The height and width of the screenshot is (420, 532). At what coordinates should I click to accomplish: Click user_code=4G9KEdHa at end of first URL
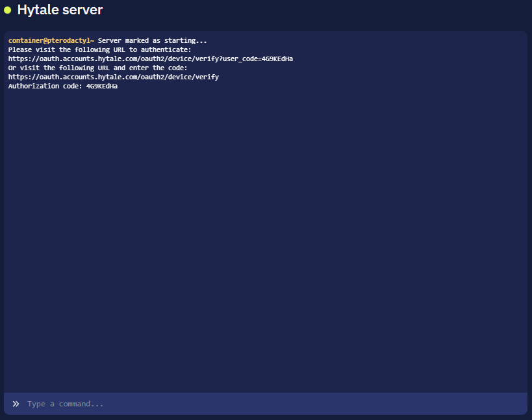(x=257, y=59)
